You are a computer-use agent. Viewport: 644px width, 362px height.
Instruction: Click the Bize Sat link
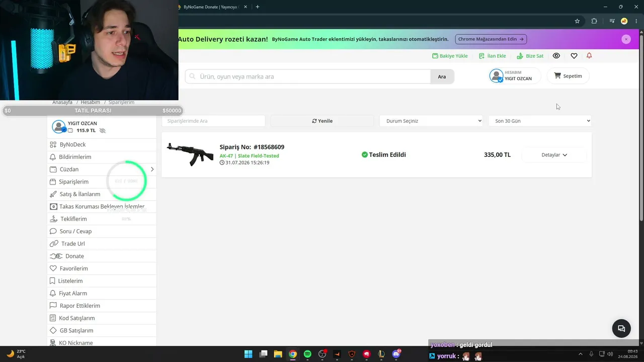530,56
